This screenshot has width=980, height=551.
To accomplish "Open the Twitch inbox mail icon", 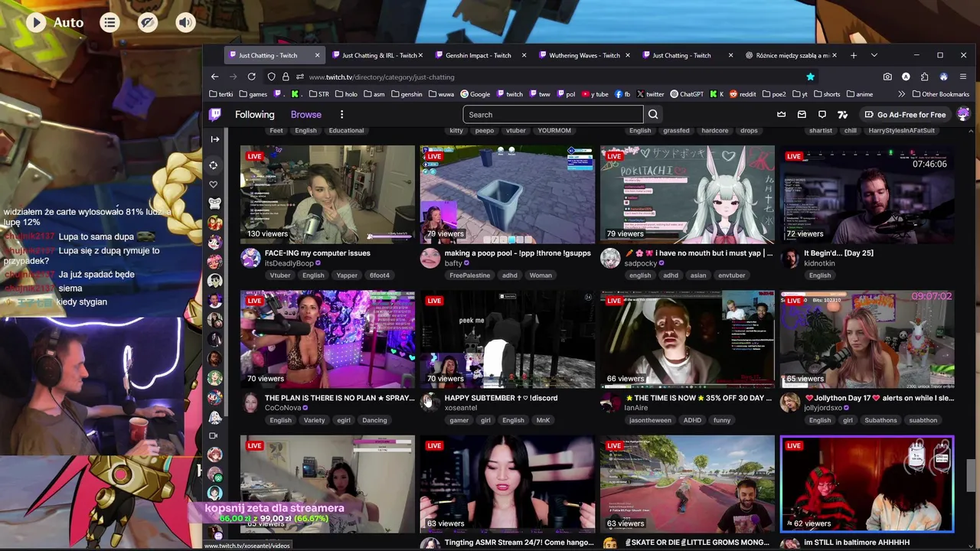I will point(802,115).
